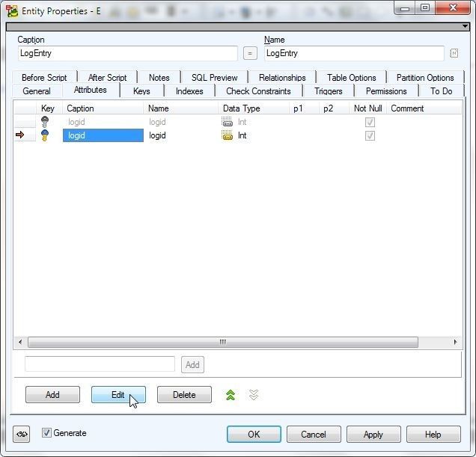Switch to the Notes tab
The height and width of the screenshot is (457, 476).
(159, 77)
